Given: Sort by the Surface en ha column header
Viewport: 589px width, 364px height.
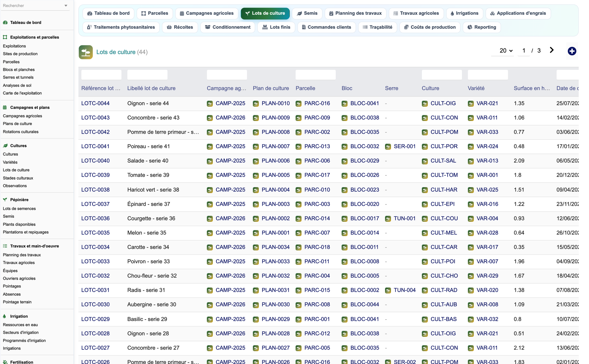Looking at the screenshot, I should point(531,88).
